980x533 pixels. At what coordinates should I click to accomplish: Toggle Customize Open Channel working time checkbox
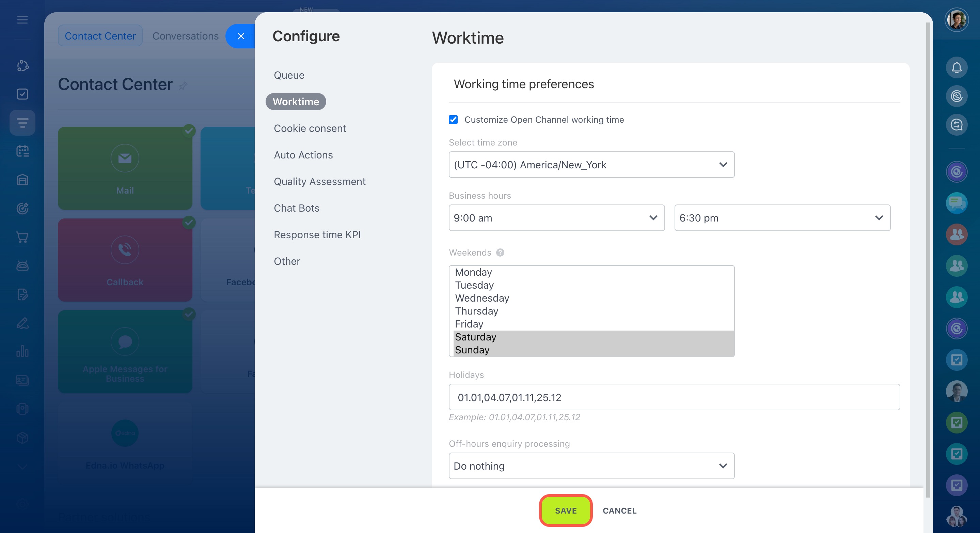pyautogui.click(x=453, y=120)
